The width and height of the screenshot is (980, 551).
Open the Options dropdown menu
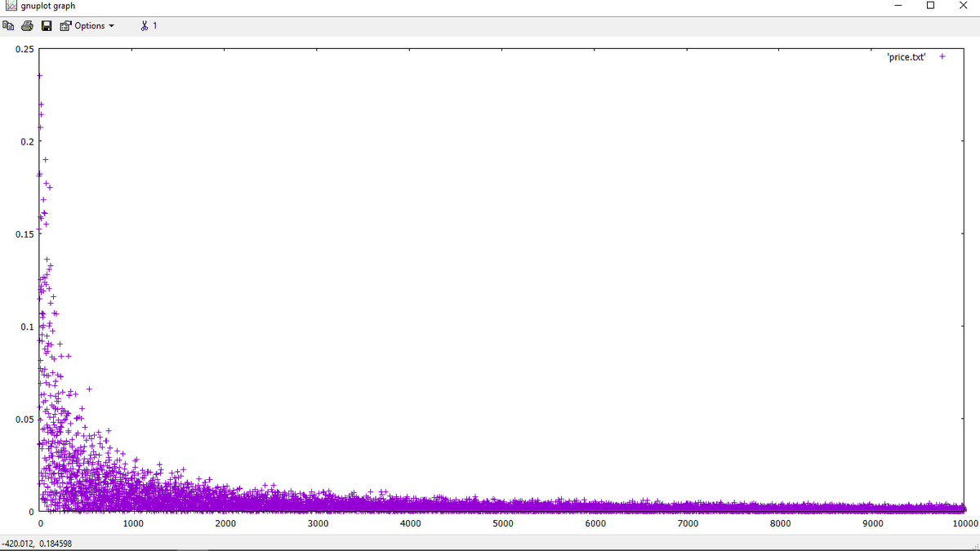click(87, 26)
